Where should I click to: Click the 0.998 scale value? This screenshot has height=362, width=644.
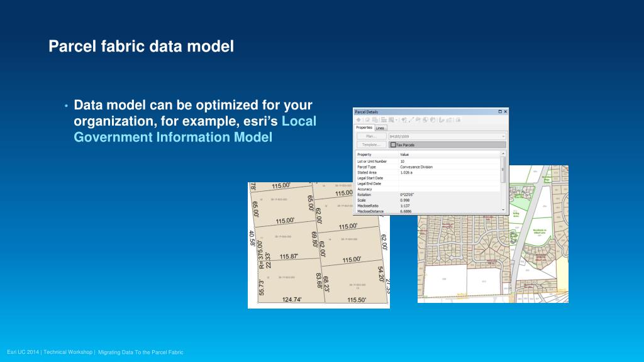click(x=404, y=200)
